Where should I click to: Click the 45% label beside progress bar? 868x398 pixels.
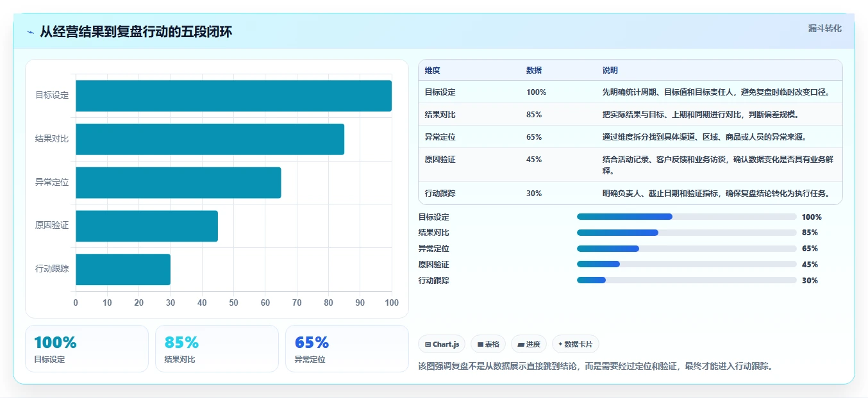pos(810,264)
